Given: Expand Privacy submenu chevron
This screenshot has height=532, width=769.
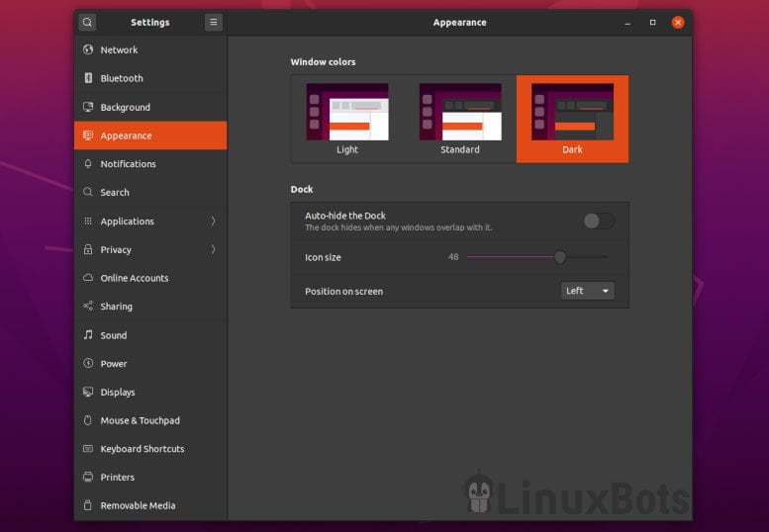Looking at the screenshot, I should click(213, 249).
